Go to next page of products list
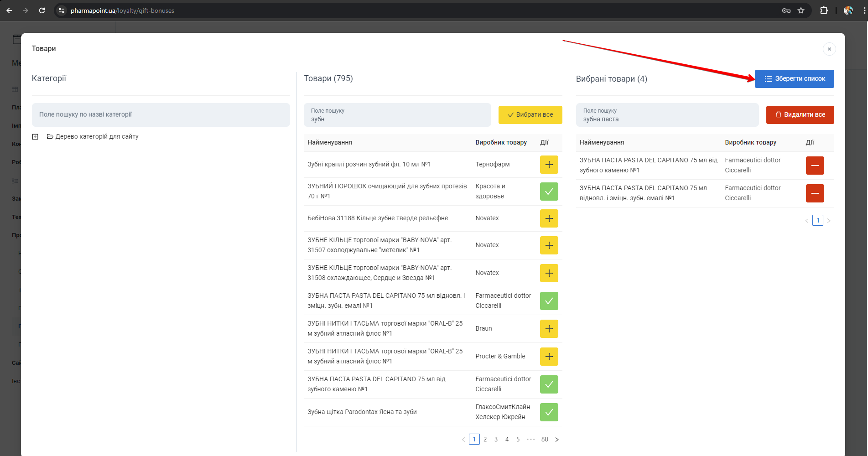Viewport: 868px width, 456px height. pos(557,440)
